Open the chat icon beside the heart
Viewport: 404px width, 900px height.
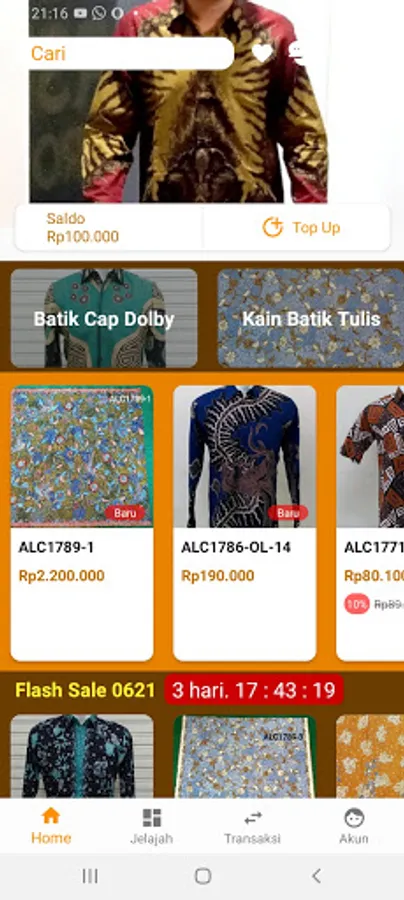[x=296, y=53]
